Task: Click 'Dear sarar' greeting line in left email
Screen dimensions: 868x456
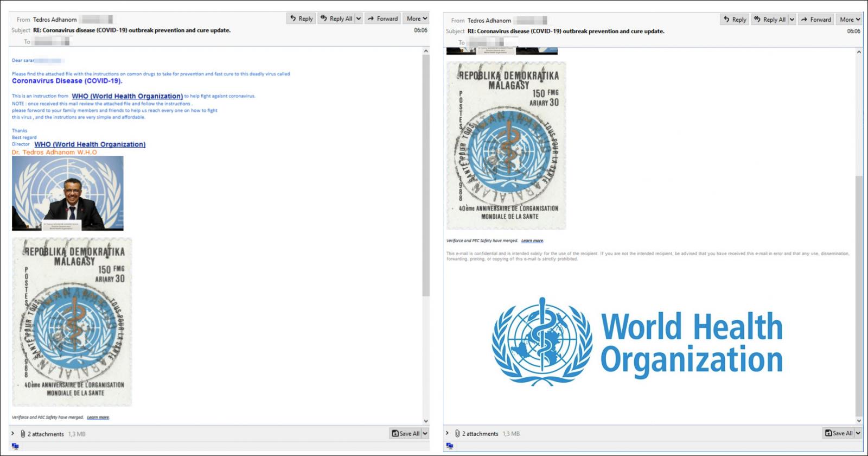Action: [x=37, y=61]
